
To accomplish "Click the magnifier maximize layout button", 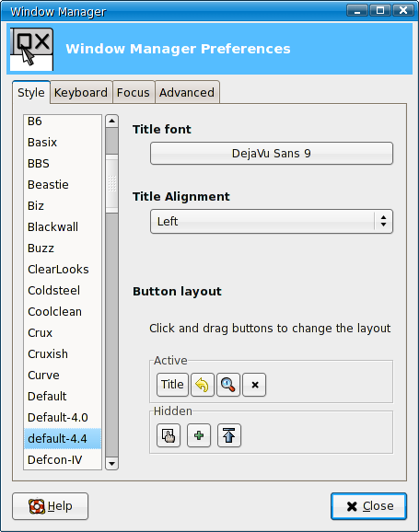I will tap(228, 385).
